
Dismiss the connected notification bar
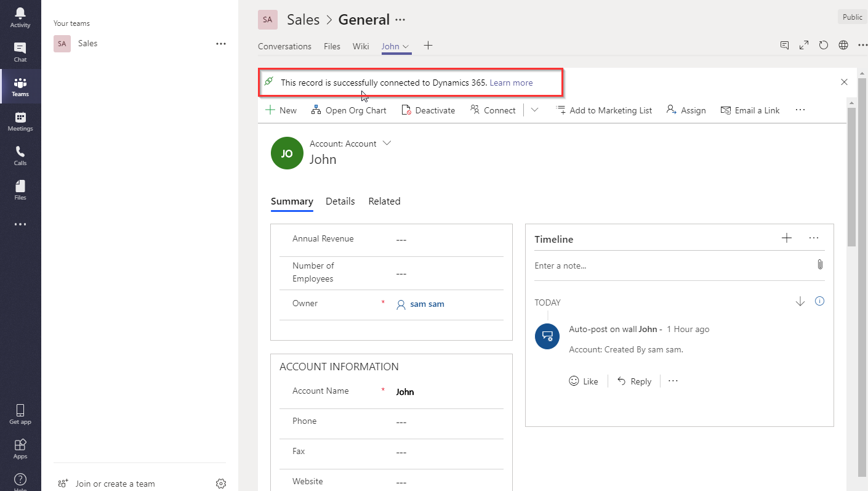tap(844, 82)
